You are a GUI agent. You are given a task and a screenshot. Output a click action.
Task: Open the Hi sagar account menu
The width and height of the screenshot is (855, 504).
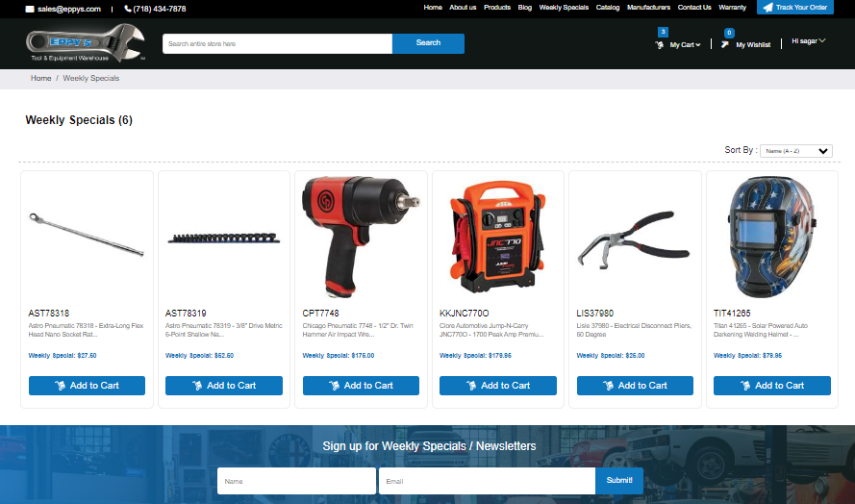tap(809, 41)
